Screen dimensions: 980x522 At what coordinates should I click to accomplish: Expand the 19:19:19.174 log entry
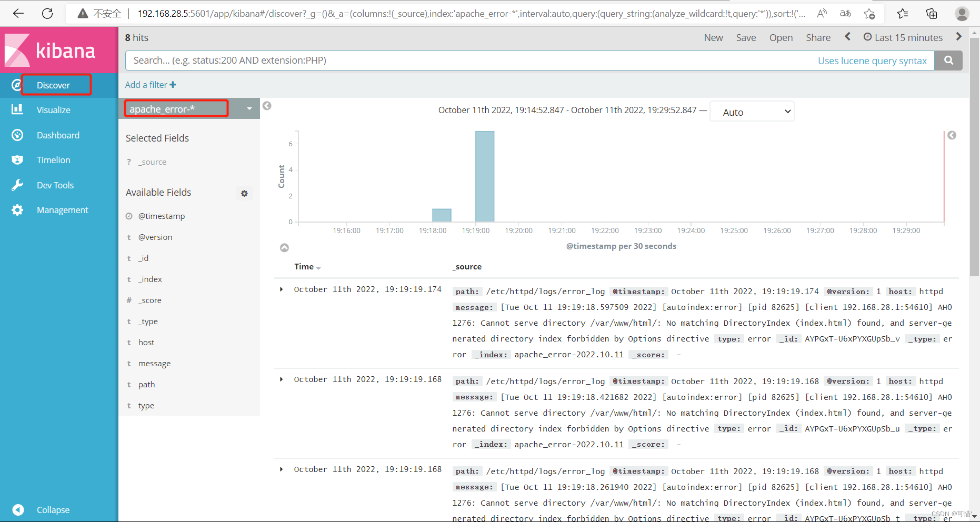click(x=282, y=289)
